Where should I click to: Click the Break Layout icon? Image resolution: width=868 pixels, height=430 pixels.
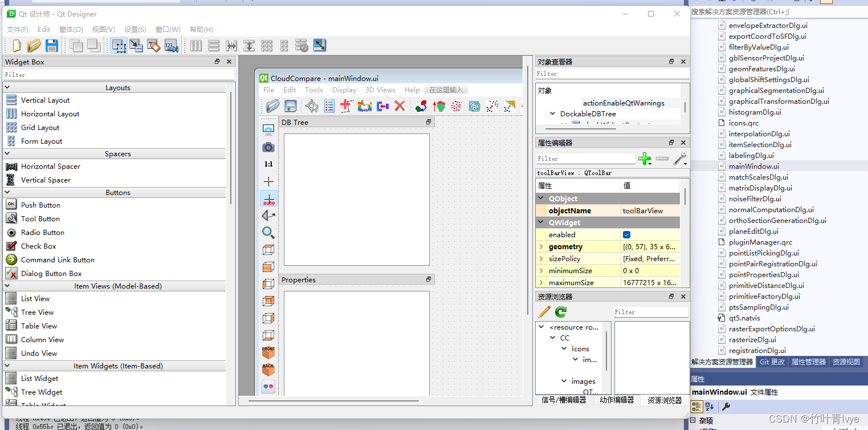[302, 46]
